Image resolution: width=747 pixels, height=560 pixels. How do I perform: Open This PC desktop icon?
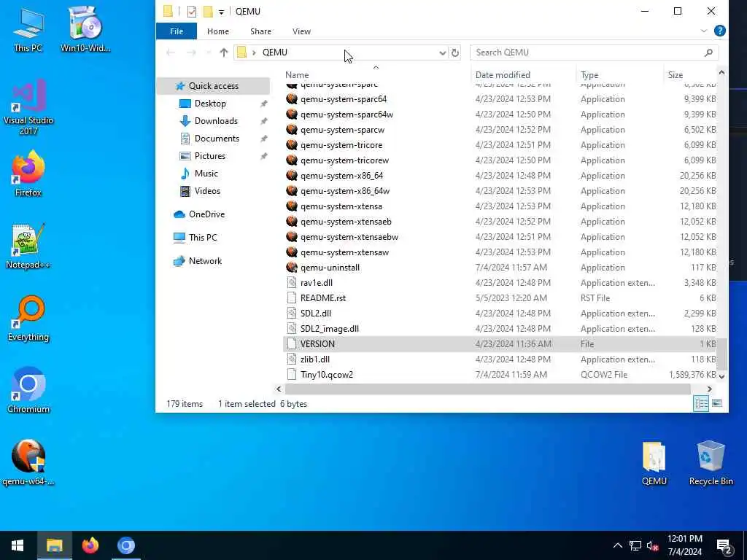point(28,30)
